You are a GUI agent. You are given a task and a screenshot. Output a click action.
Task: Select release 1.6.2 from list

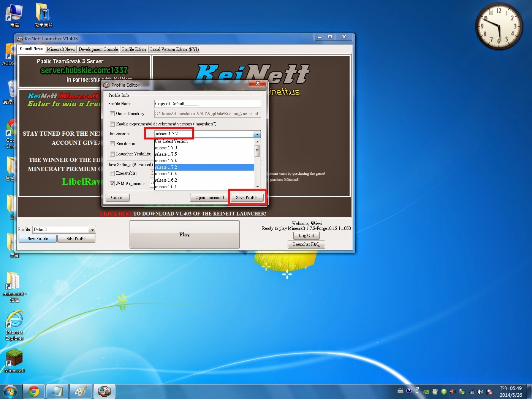click(204, 180)
